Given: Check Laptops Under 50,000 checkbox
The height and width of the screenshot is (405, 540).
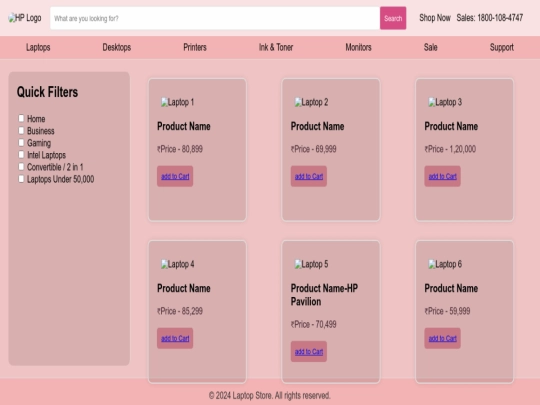Looking at the screenshot, I should 21,179.
